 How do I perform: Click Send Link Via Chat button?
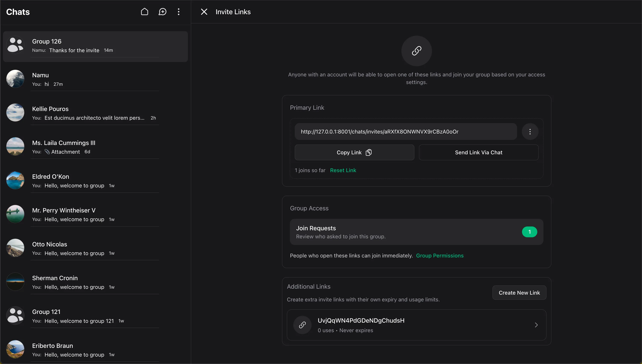click(x=479, y=152)
